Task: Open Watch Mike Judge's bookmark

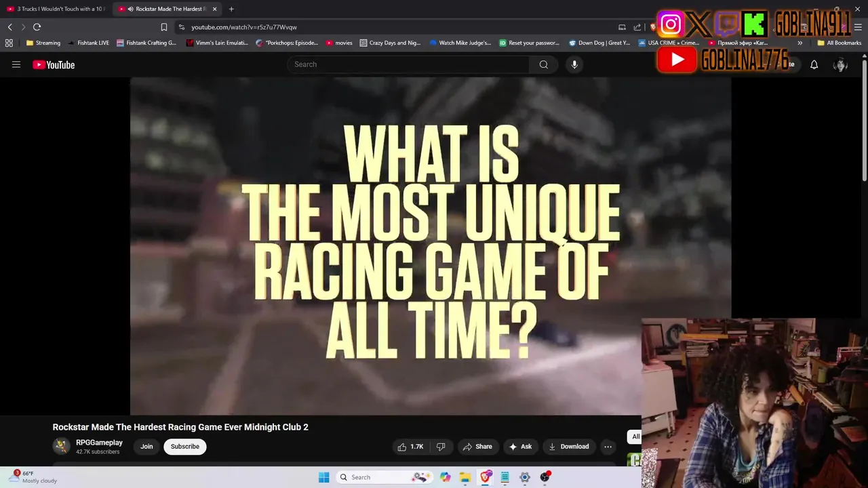Action: point(460,43)
